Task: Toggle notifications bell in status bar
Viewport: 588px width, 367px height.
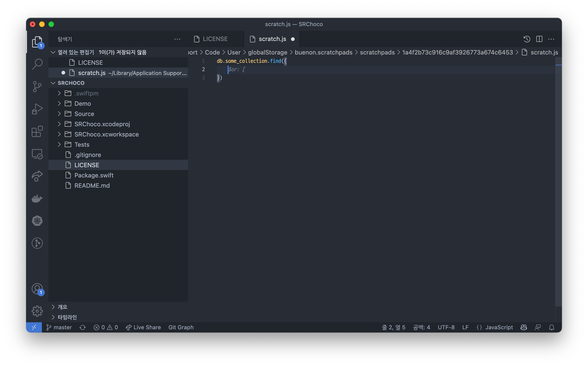Action: pos(551,327)
